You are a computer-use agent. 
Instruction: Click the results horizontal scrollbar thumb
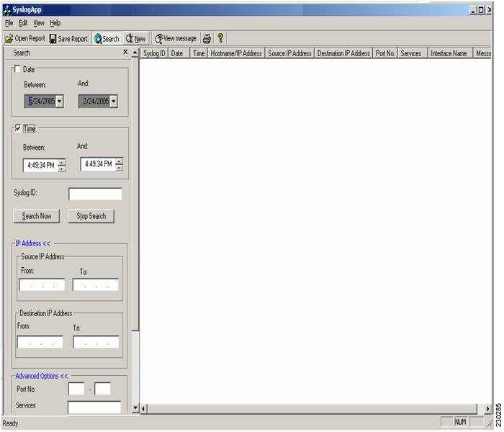[312, 409]
